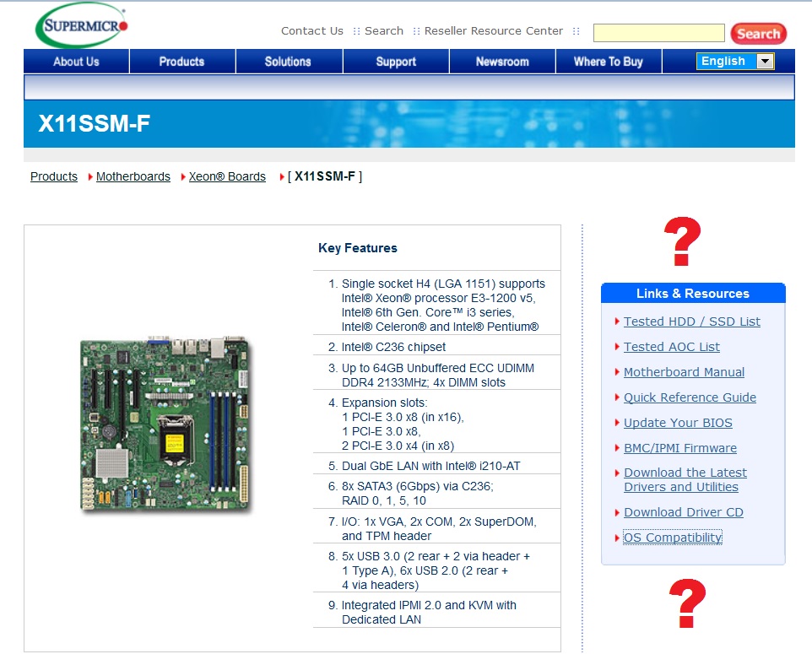This screenshot has height=654, width=812.
Task: Click the 'Up to 64GB Unbuffered ECC UDIMM' feature
Action: [437, 376]
